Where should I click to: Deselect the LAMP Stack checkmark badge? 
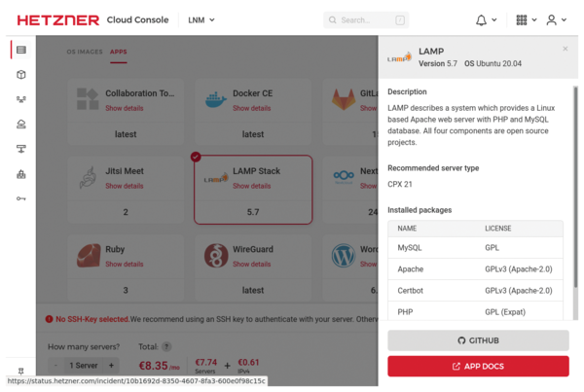click(x=196, y=157)
